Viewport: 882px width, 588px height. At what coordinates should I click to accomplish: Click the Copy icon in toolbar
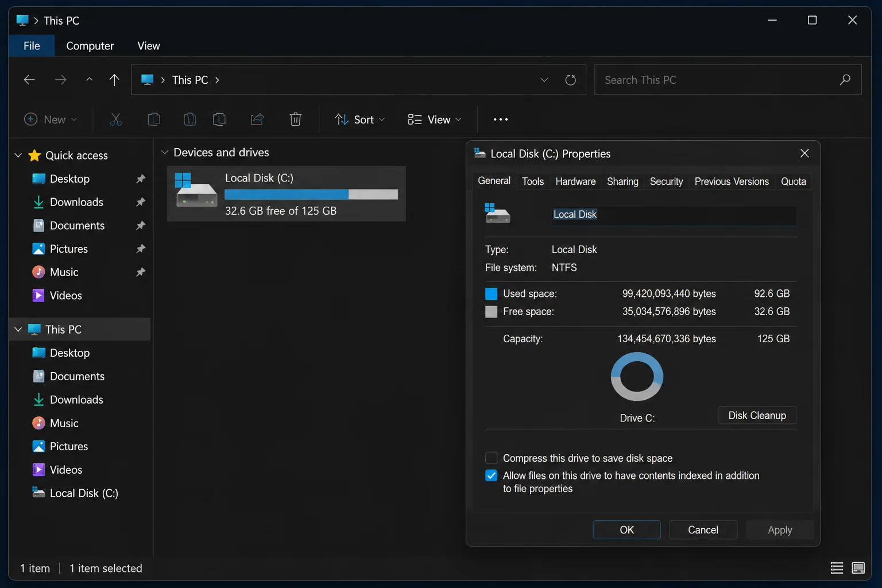click(x=153, y=119)
